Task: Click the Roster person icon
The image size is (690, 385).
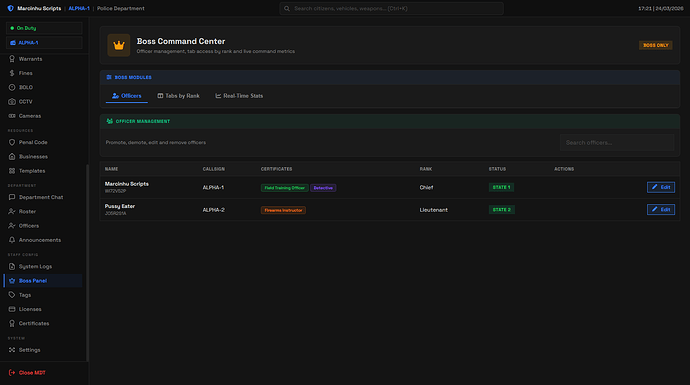Action: point(12,212)
